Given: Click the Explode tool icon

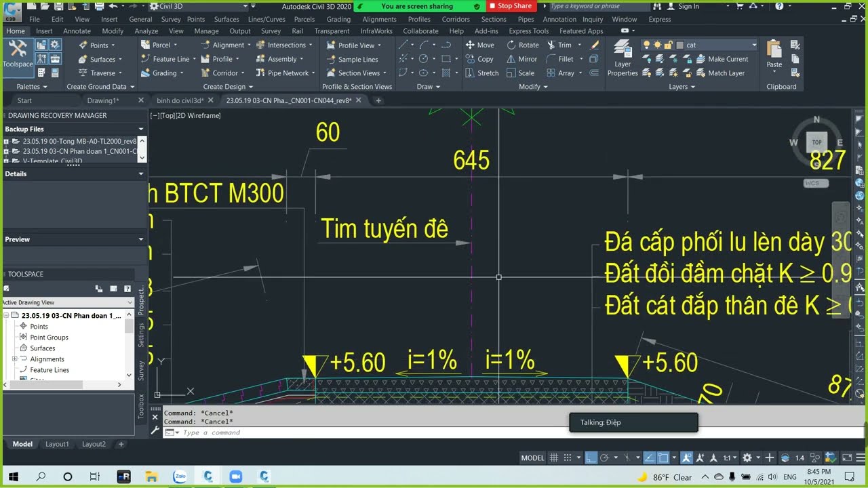Looking at the screenshot, I should (595, 59).
